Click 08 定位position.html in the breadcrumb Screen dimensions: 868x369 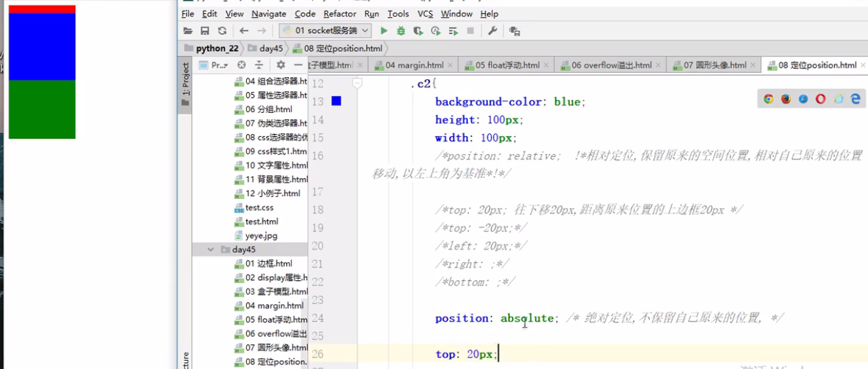pyautogui.click(x=337, y=48)
